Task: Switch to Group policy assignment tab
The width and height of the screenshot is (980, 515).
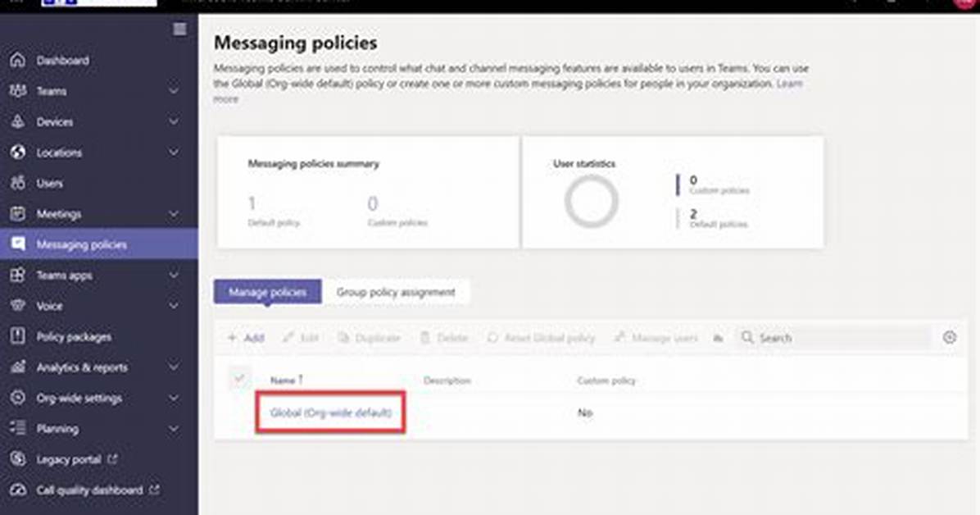Action: tap(396, 292)
